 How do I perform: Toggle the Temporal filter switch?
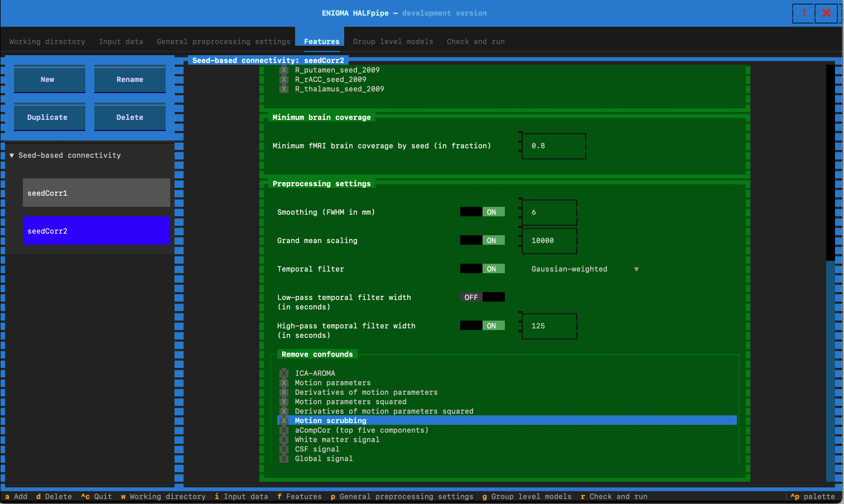coord(483,269)
